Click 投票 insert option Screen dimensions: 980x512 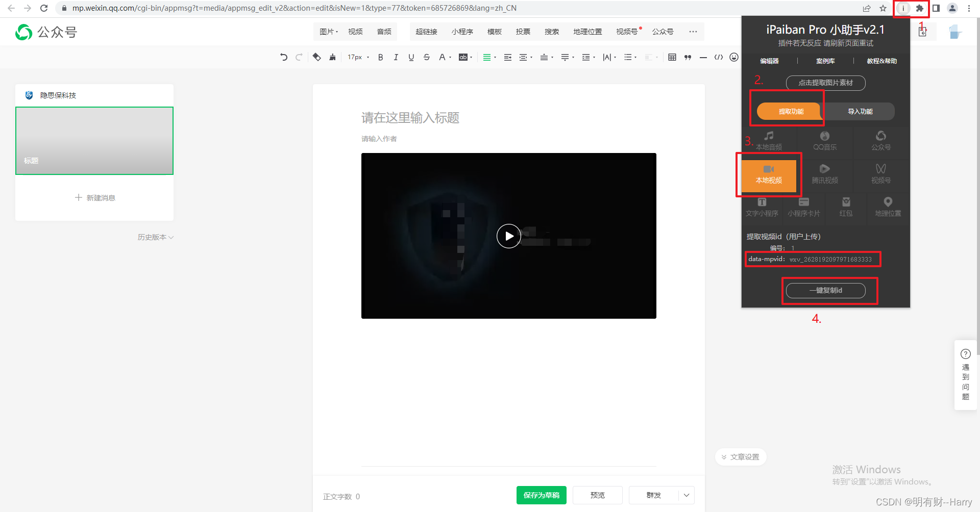coord(523,32)
